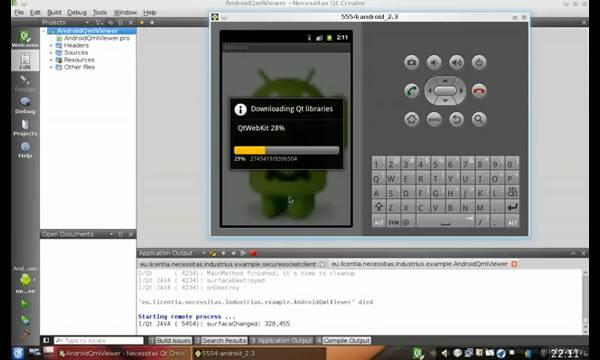Close the AndroidQmlViewer output tab
600x360 pixels.
514,264
